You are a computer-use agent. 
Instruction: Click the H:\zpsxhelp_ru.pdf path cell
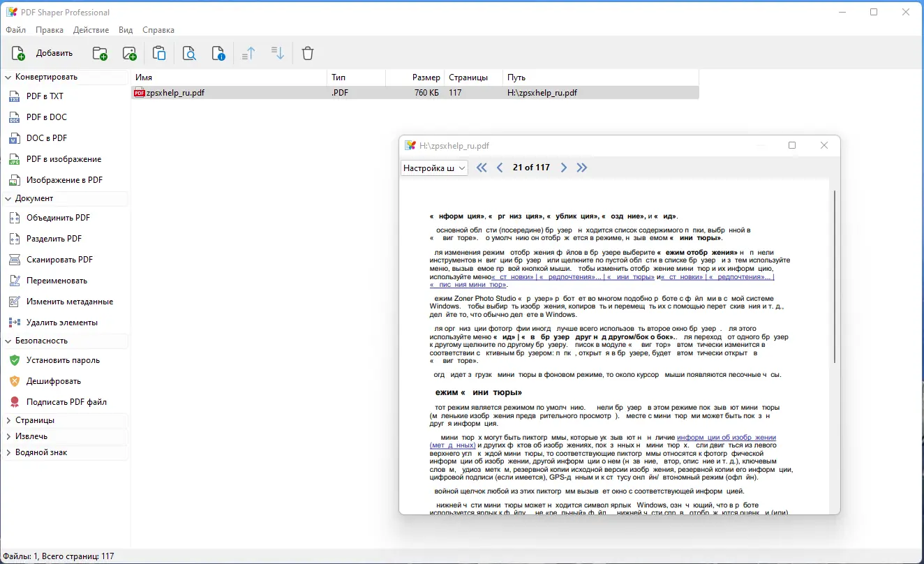pos(542,92)
